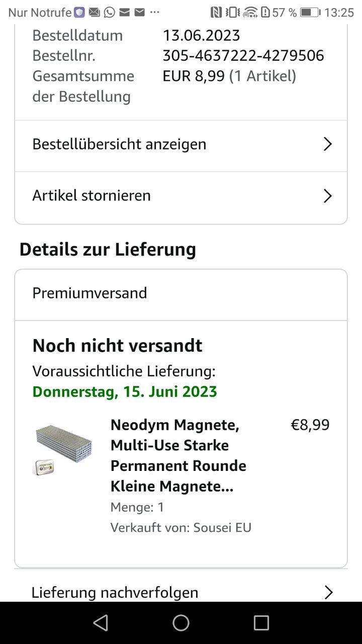
Task: Tap the Wi-Fi status icon
Action: click(x=250, y=13)
